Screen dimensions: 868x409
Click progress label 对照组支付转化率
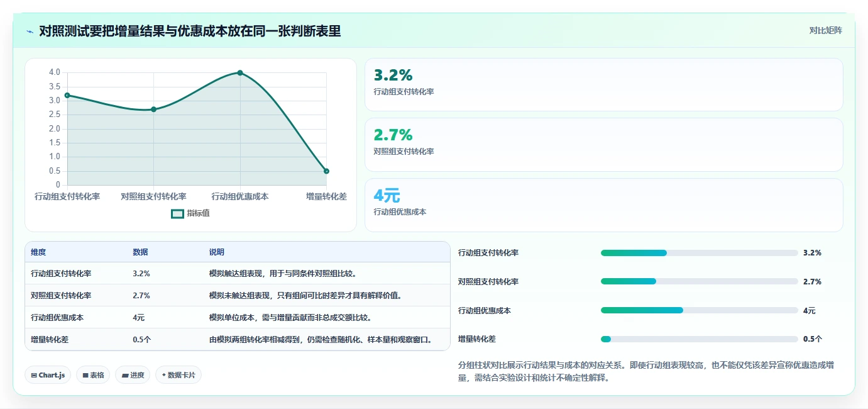tap(488, 282)
